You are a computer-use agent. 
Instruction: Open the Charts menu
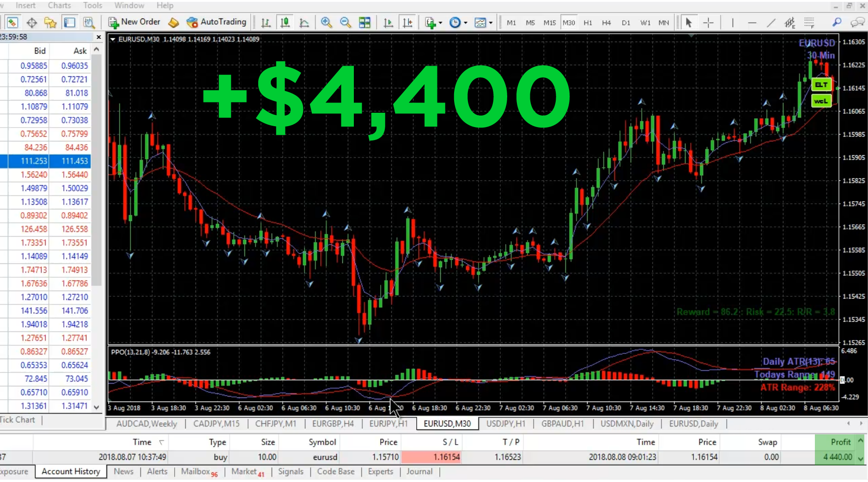click(60, 6)
